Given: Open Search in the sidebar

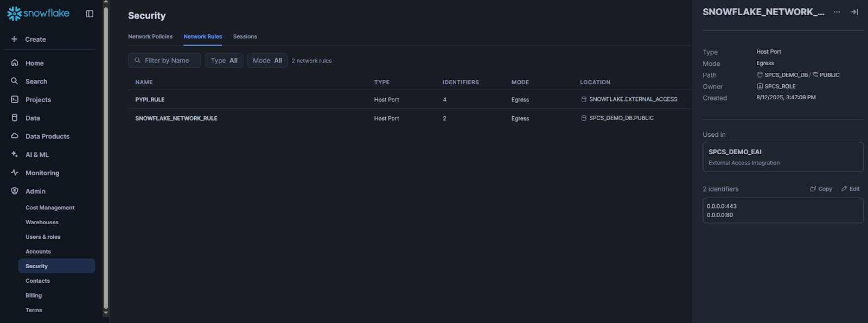Looking at the screenshot, I should [36, 81].
